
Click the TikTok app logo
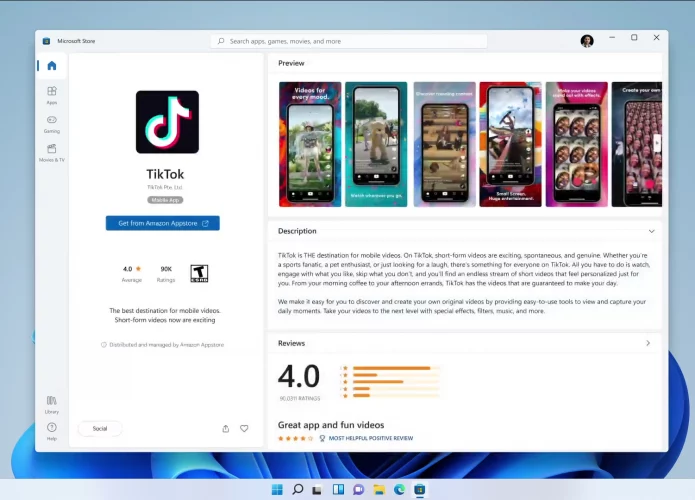pos(167,122)
